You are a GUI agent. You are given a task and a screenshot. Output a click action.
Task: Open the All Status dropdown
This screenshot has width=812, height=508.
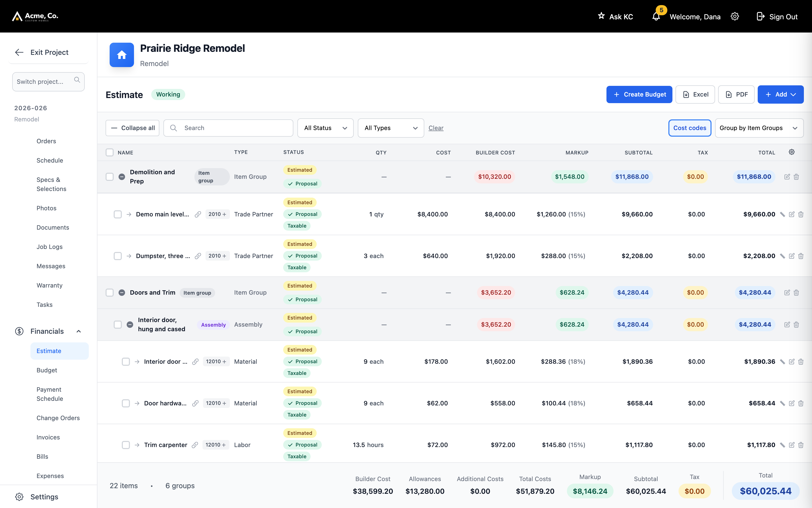[325, 128]
